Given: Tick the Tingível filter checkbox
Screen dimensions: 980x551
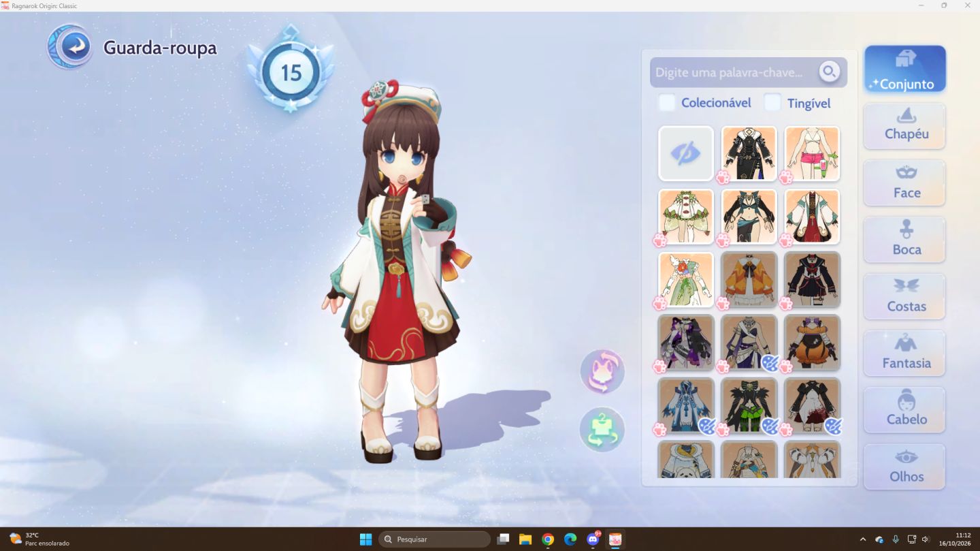Looking at the screenshot, I should [x=772, y=103].
